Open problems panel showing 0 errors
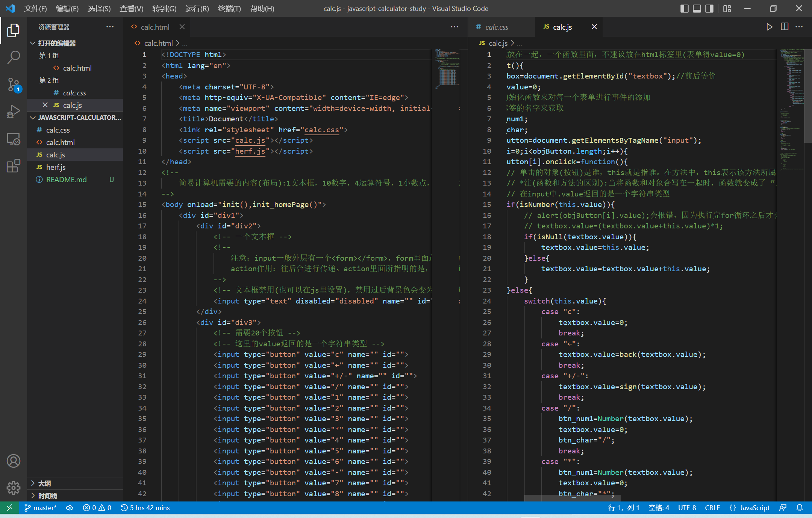812x518 pixels. (x=97, y=508)
